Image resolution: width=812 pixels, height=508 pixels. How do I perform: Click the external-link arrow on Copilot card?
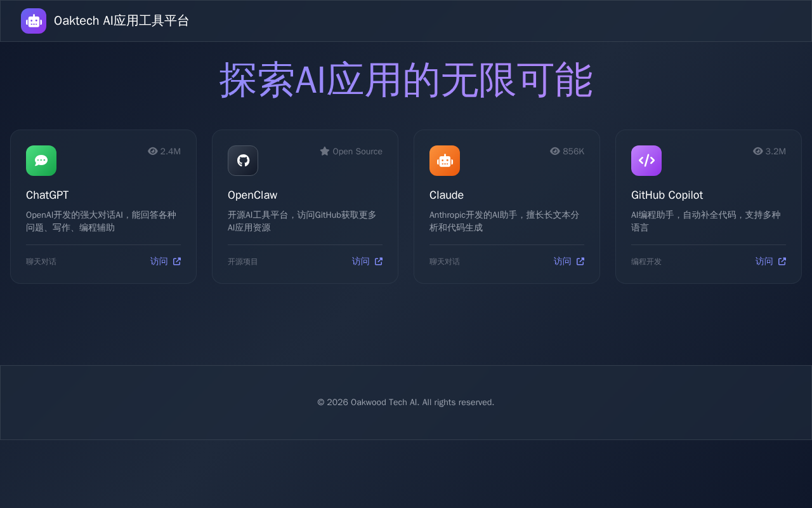[782, 262]
